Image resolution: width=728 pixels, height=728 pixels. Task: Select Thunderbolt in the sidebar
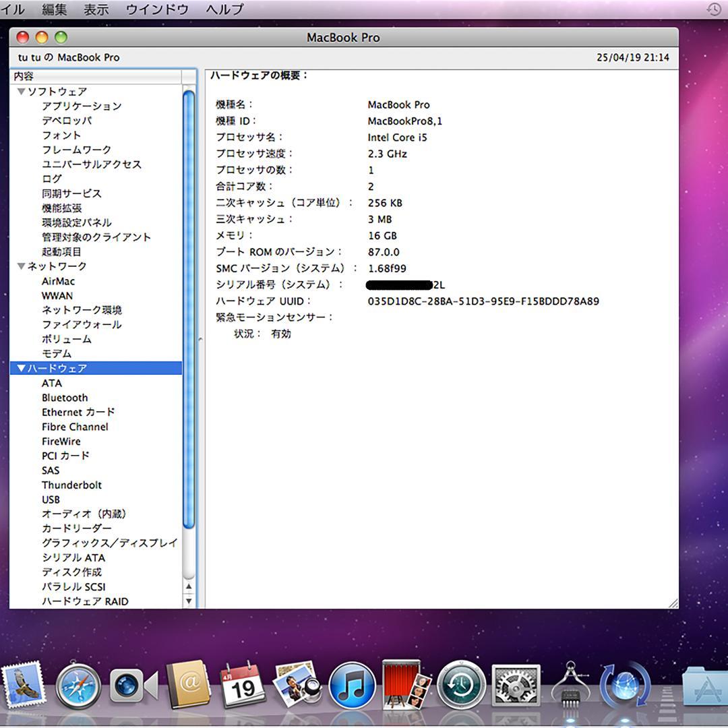click(71, 485)
